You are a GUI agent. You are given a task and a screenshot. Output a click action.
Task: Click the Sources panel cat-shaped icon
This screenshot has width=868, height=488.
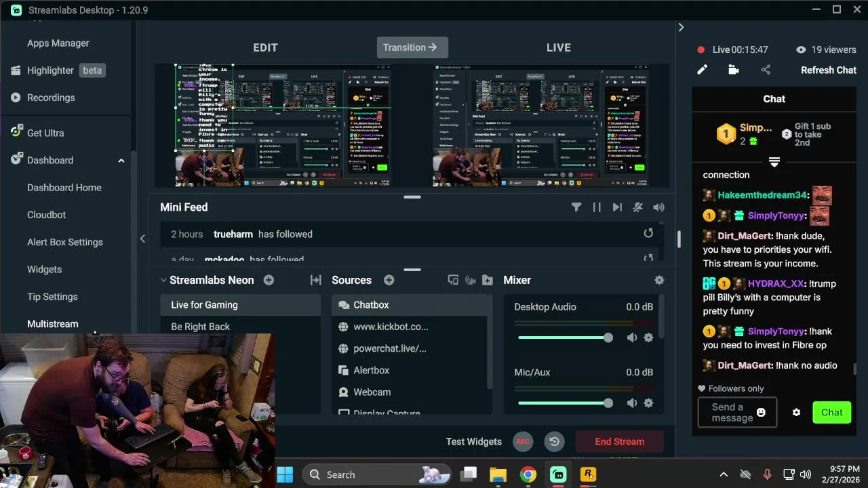[470, 280]
